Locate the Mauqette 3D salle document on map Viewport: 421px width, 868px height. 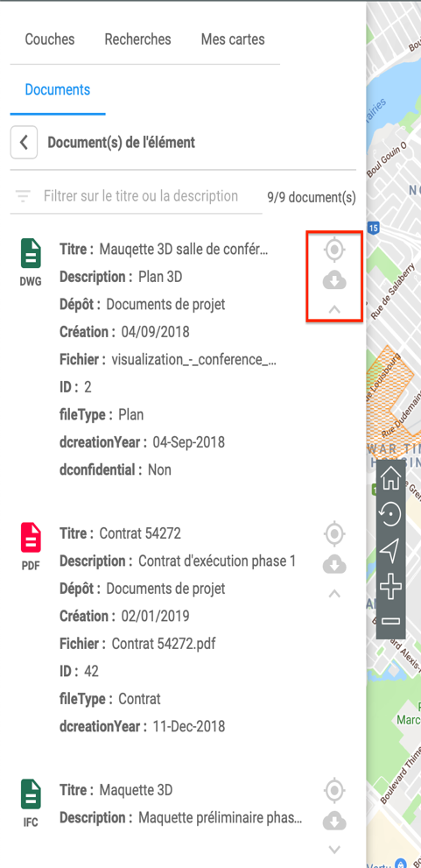coord(334,250)
